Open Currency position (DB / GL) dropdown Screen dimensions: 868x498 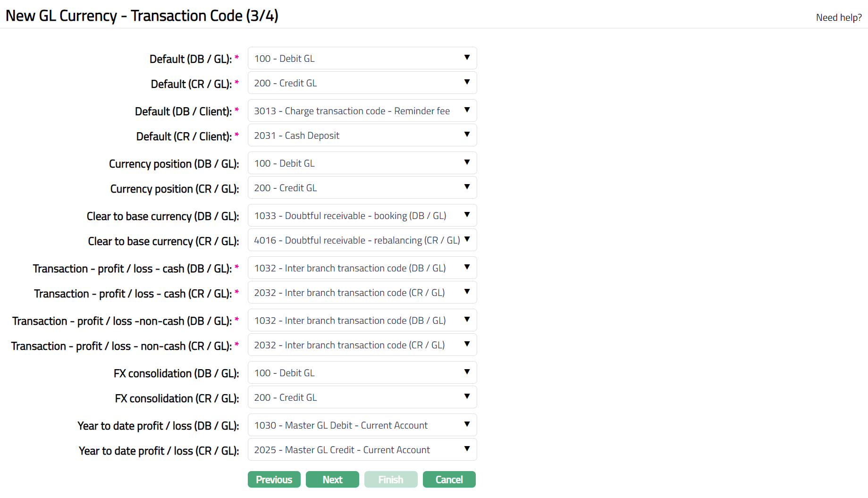click(362, 163)
